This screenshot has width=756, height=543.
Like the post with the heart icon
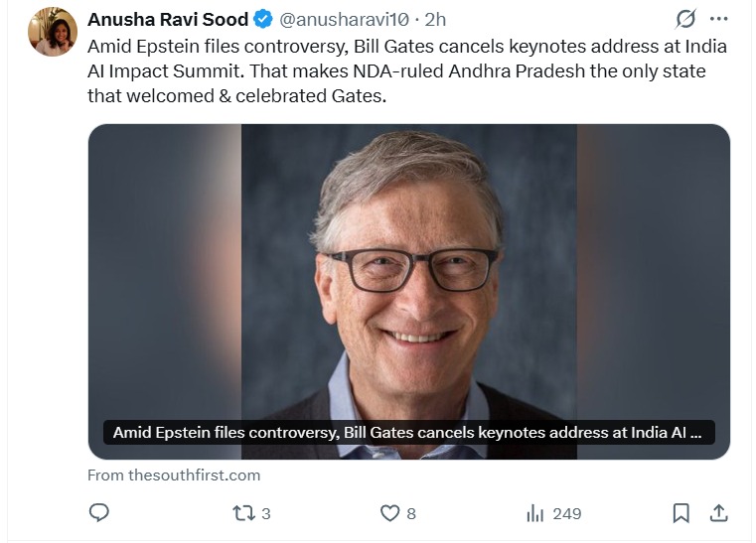click(390, 513)
